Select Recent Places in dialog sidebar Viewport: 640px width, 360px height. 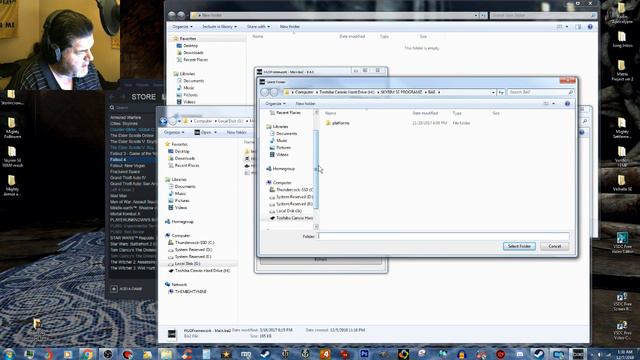coord(288,112)
